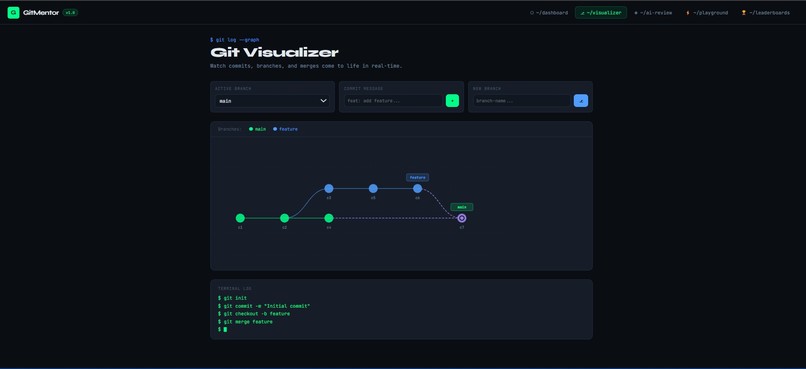Click commit node c1 on main
Image resolution: width=806 pixels, height=369 pixels.
(240, 218)
